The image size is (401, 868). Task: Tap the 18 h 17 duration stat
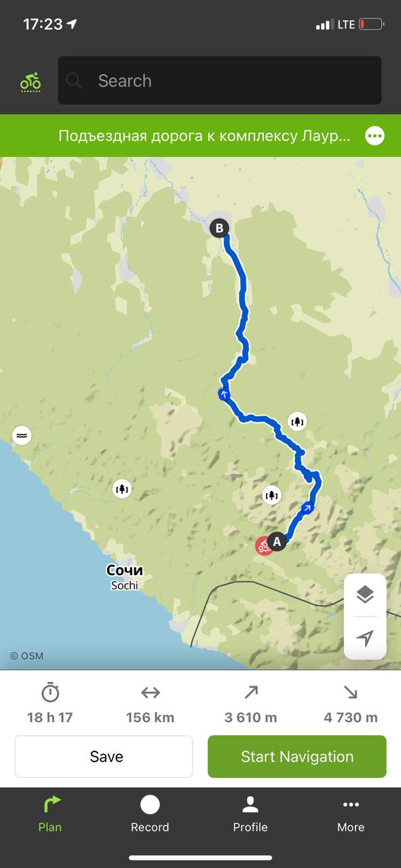50,704
